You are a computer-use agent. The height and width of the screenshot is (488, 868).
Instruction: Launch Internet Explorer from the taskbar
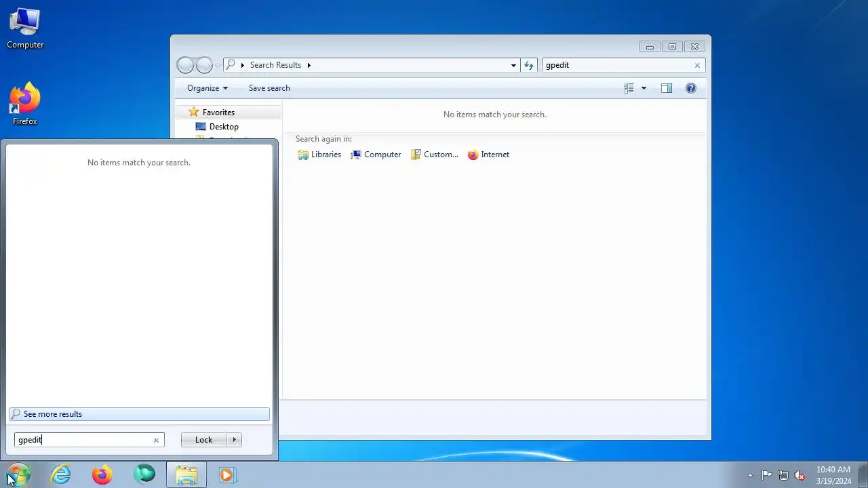[61, 474]
